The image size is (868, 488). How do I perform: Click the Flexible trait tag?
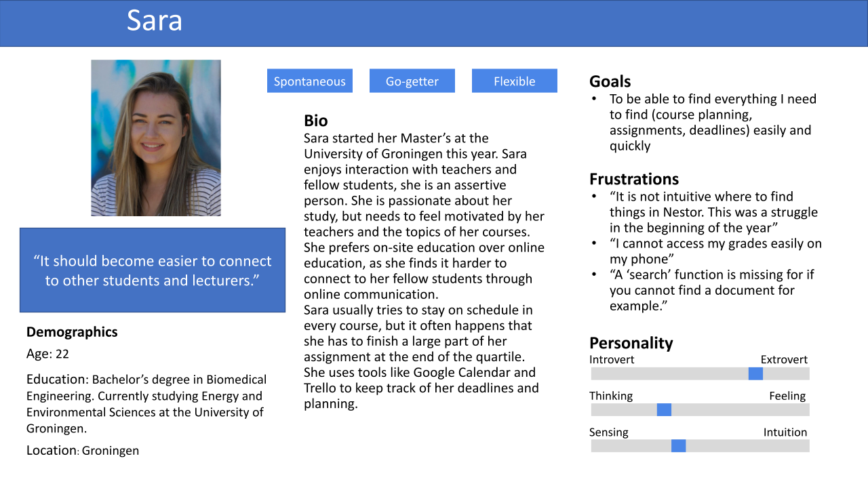(514, 81)
